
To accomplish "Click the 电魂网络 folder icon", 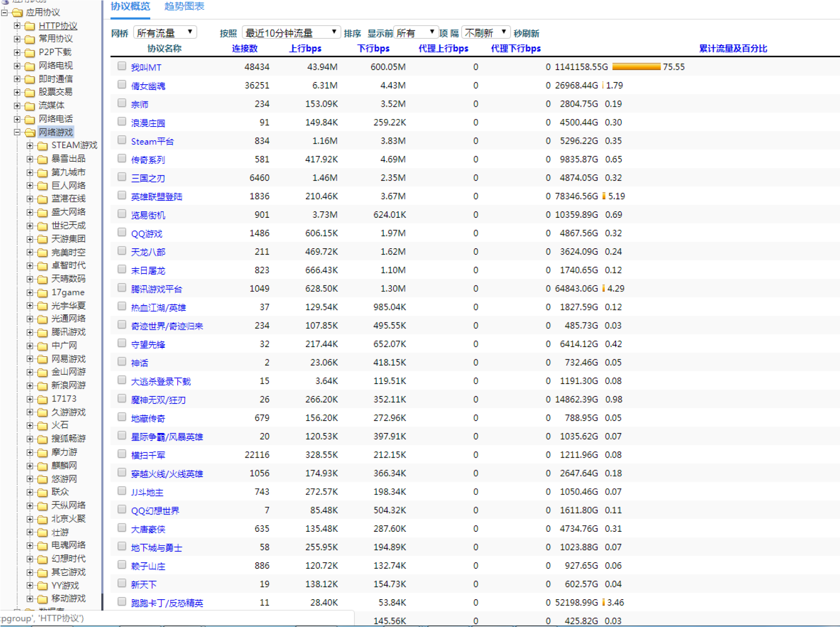I will [x=42, y=546].
